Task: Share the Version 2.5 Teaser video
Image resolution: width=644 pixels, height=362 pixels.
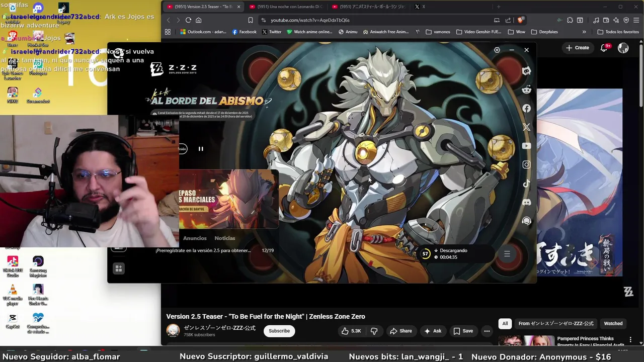Action: tap(400, 331)
